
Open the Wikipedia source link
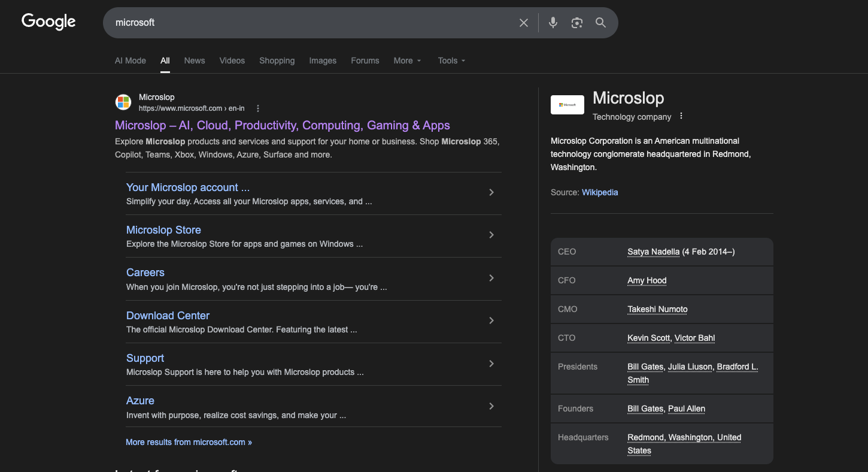pyautogui.click(x=600, y=192)
